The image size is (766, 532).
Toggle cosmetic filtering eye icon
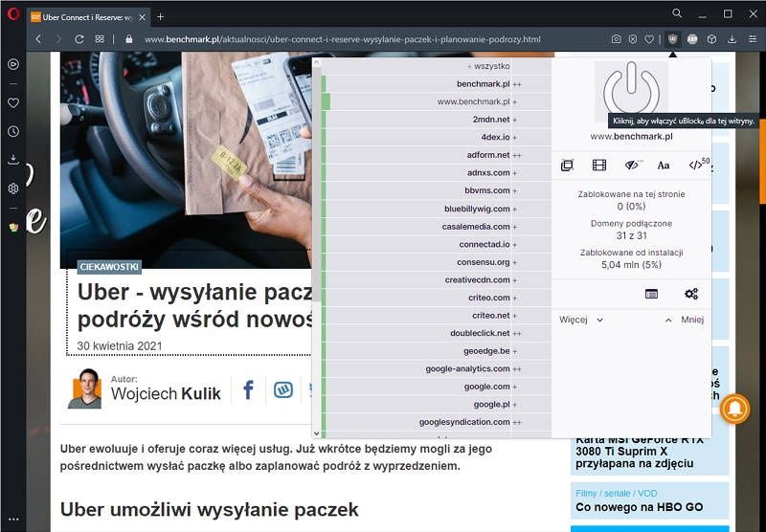[632, 166]
